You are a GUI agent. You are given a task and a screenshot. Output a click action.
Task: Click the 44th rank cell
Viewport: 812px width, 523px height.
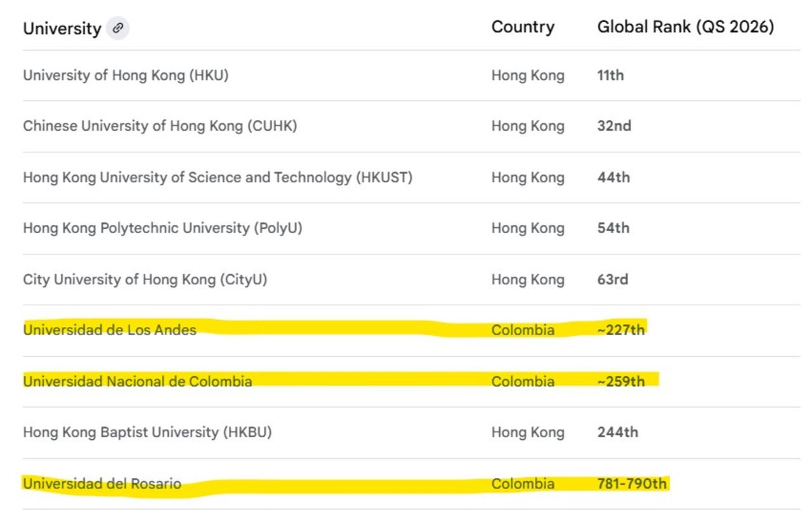coord(613,178)
